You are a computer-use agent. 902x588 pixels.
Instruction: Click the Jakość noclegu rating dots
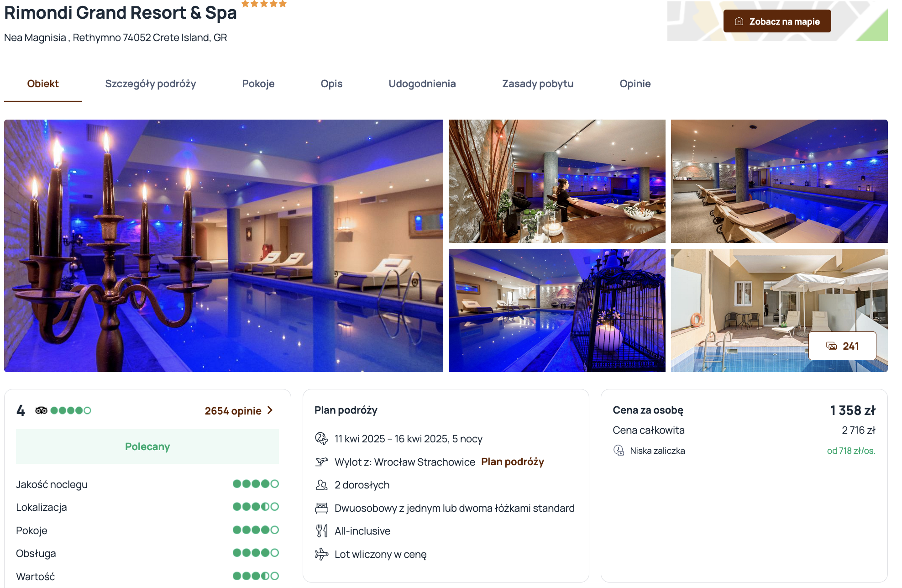256,484
